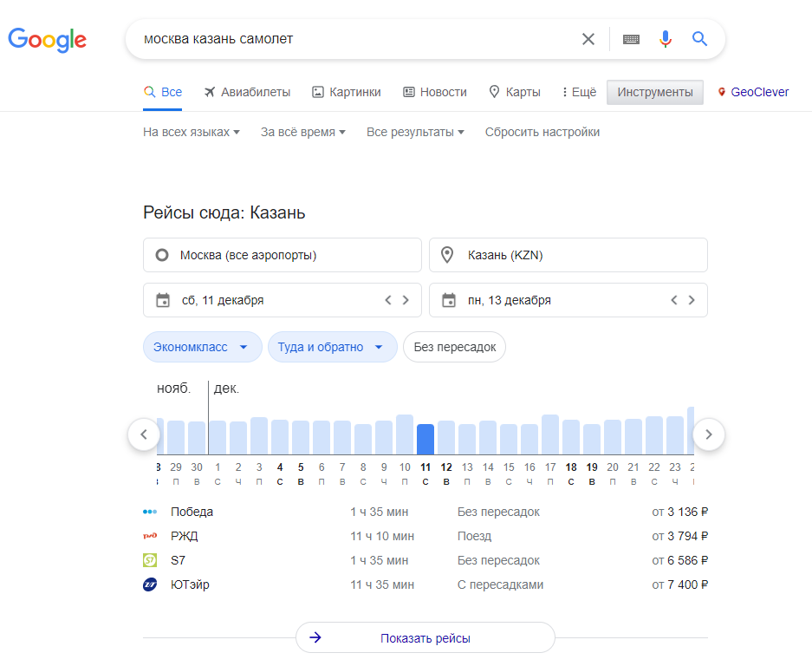Screen dimensions: 812x666
Task: Select price bar for December 1
Action: pyautogui.click(x=218, y=437)
